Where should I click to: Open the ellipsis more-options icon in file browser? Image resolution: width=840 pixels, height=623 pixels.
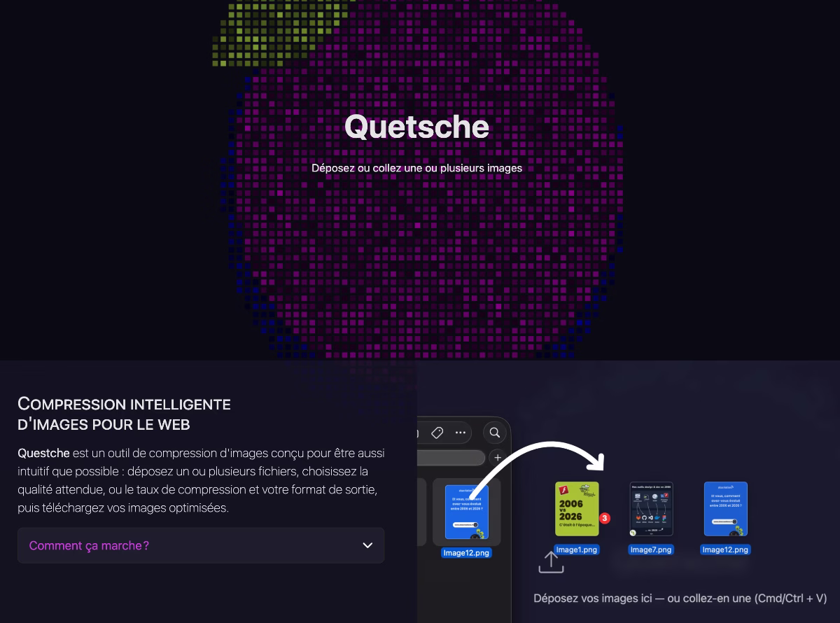[461, 433]
